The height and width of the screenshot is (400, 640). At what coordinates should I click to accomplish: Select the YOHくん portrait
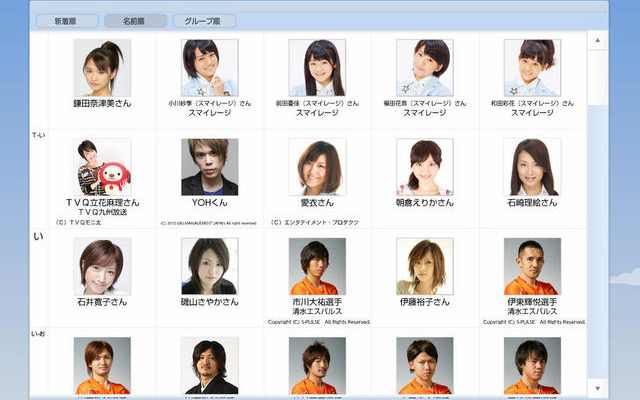pos(210,167)
